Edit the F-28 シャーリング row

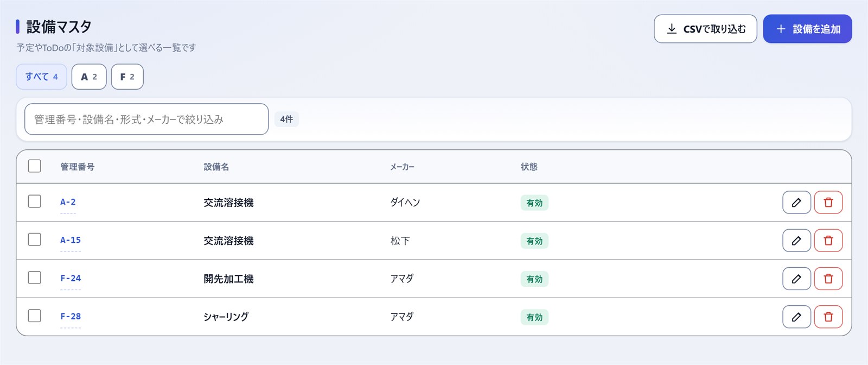(x=796, y=317)
